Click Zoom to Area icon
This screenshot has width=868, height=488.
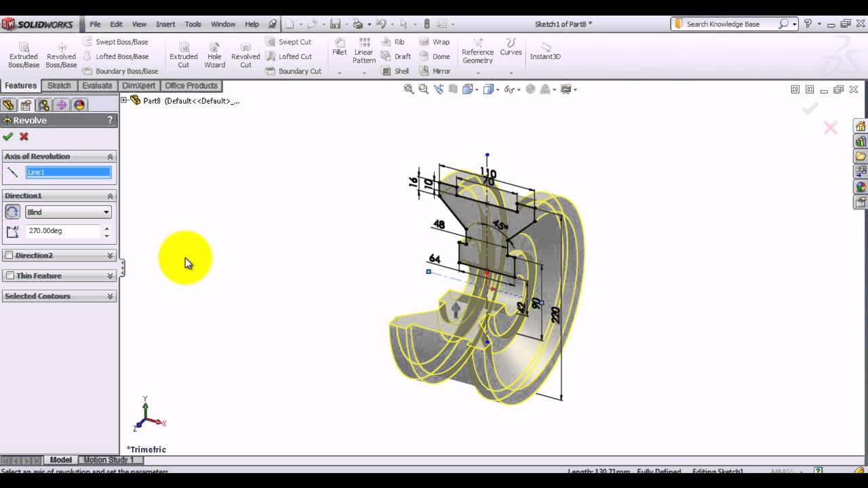tap(423, 89)
